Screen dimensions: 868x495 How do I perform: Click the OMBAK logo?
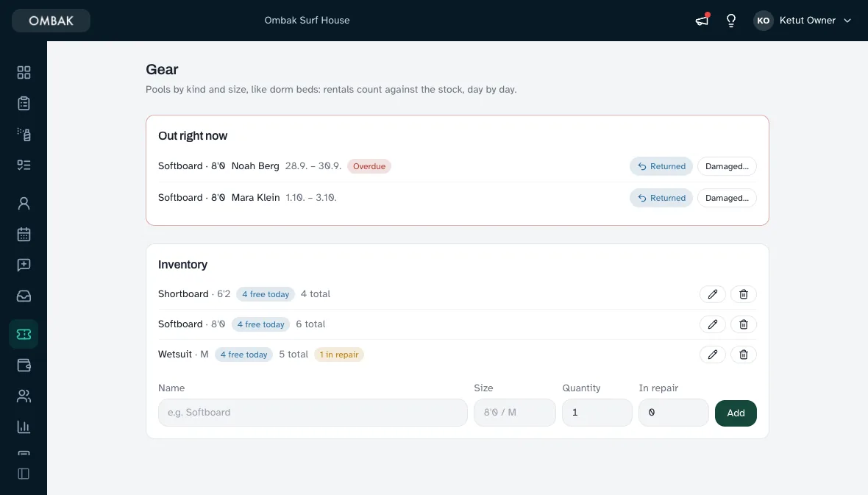(x=51, y=21)
